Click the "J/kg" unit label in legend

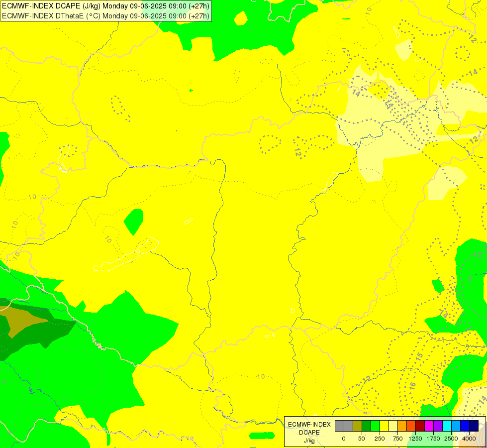coord(309,441)
